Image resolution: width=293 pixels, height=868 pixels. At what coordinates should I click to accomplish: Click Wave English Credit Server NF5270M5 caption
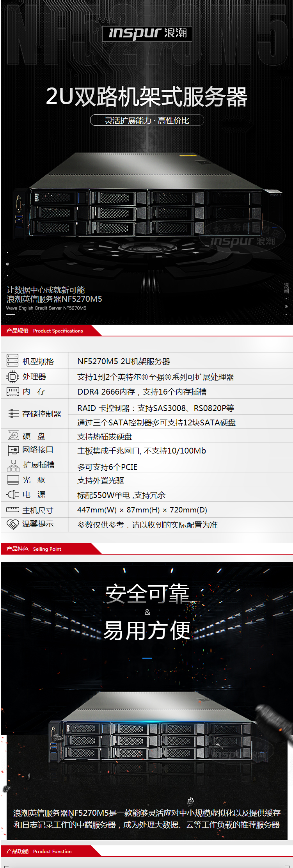[46, 308]
